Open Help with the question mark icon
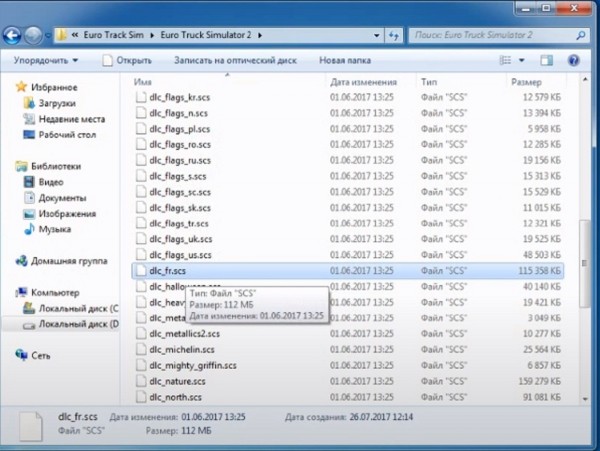The image size is (600, 451). point(573,60)
